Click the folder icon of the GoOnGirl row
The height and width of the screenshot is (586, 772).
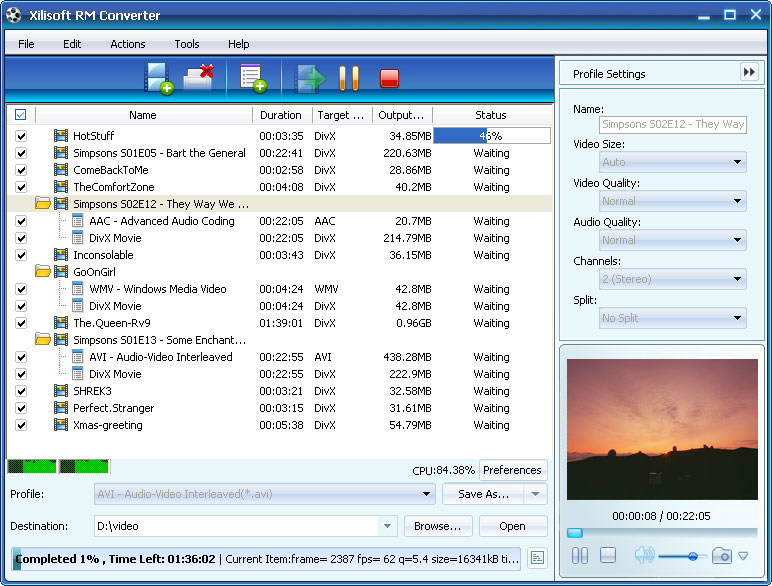click(43, 271)
